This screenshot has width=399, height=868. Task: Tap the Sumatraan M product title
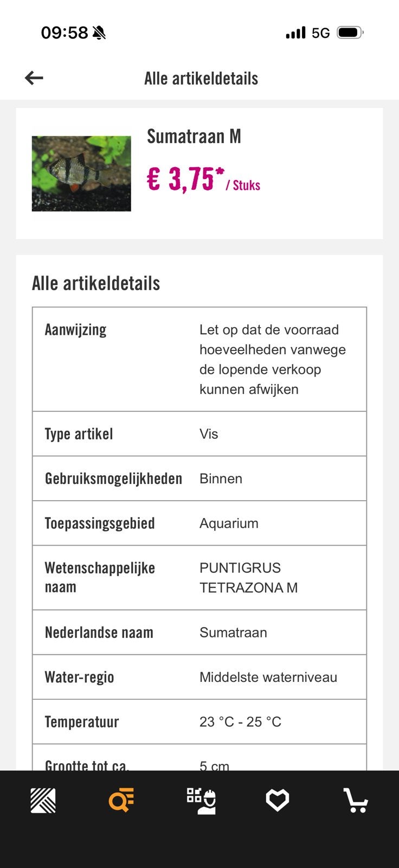click(x=194, y=136)
